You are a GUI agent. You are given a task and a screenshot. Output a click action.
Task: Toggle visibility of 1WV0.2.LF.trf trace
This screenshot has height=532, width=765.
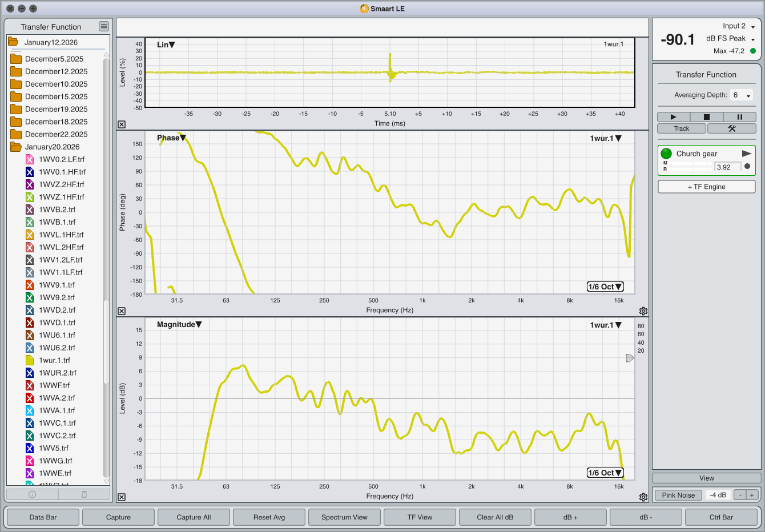[x=30, y=159]
